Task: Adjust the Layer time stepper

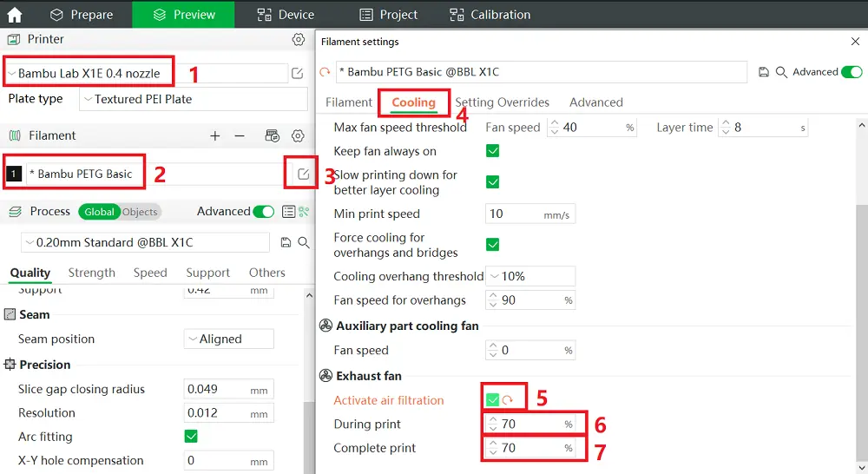Action: [725, 128]
